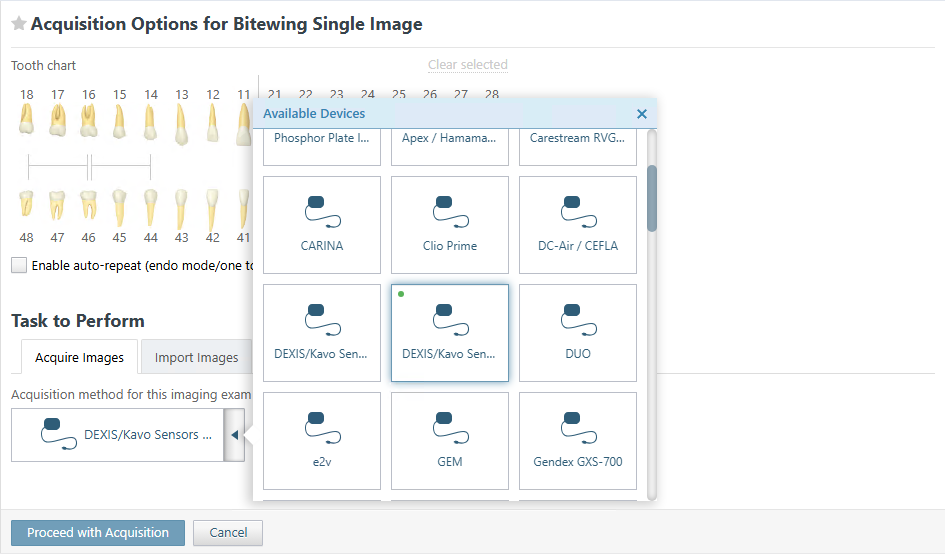Image resolution: width=945 pixels, height=554 pixels.
Task: Close the Available Devices popup
Action: [642, 114]
